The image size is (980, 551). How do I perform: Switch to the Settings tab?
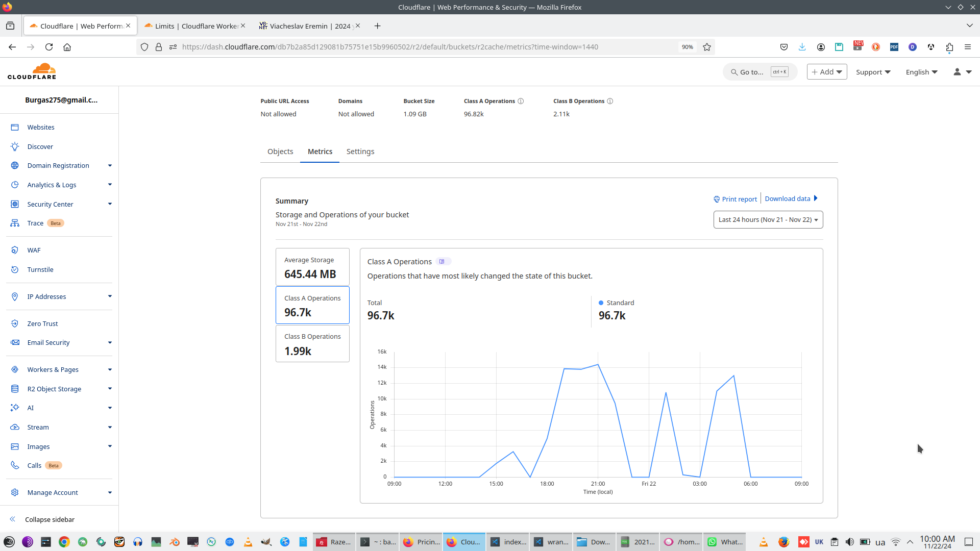pos(360,152)
